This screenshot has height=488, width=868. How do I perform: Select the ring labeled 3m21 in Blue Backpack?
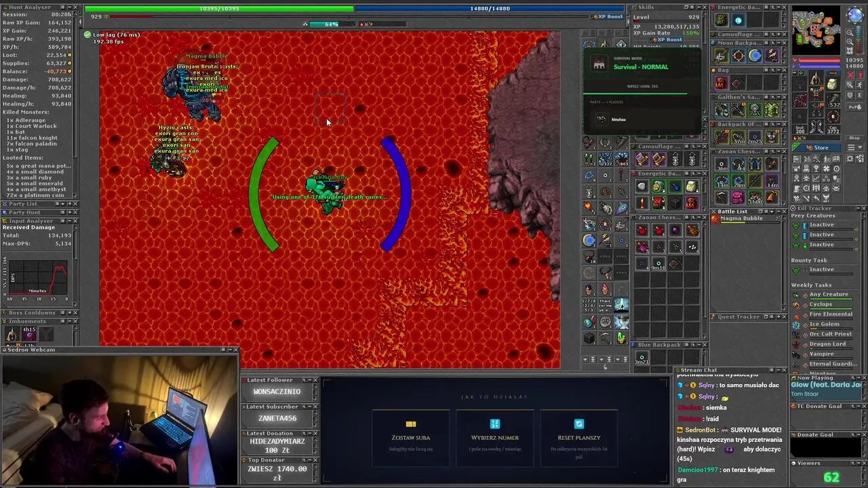[x=642, y=357]
